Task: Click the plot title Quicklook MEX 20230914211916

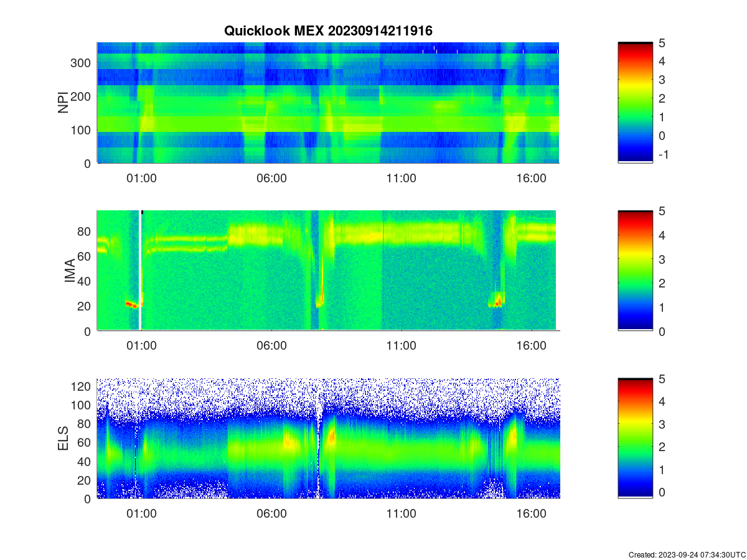Action: coord(328,30)
